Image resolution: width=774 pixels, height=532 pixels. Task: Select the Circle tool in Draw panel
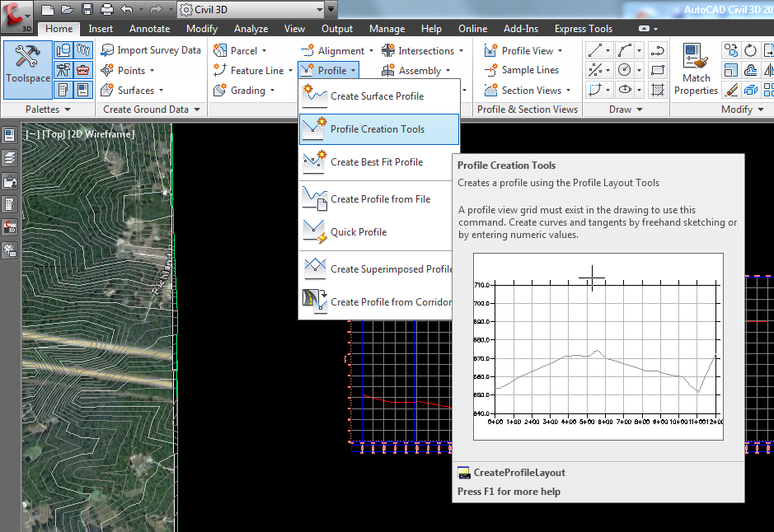(x=625, y=70)
